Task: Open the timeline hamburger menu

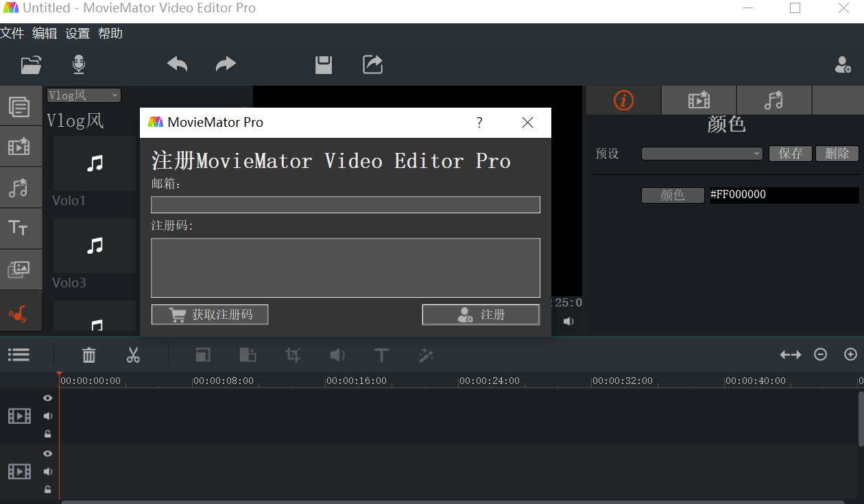Action: coord(19,355)
